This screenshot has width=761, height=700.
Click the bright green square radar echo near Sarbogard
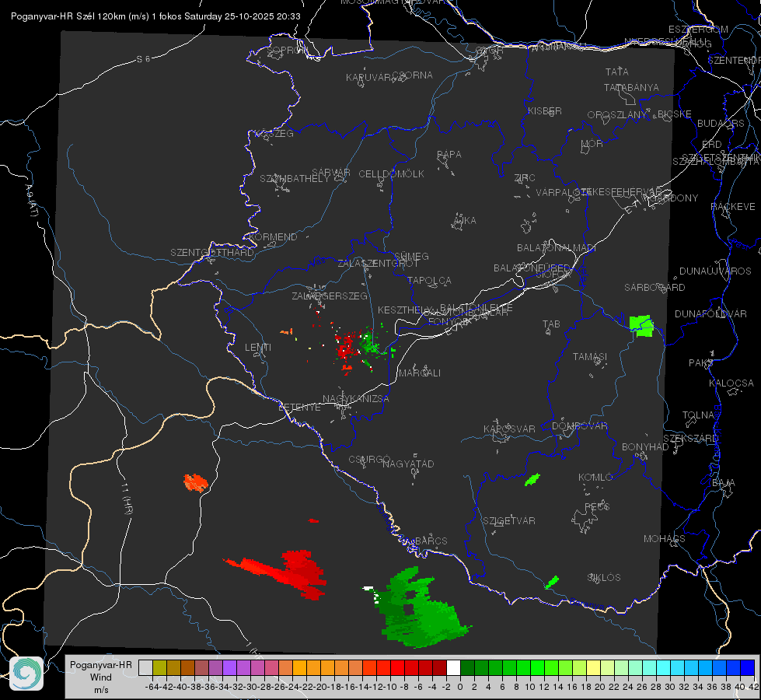tap(641, 326)
